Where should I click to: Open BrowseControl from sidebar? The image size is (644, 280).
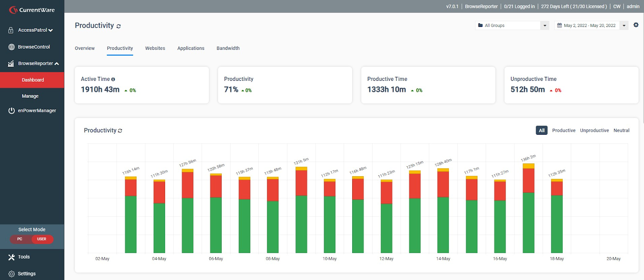pos(34,47)
